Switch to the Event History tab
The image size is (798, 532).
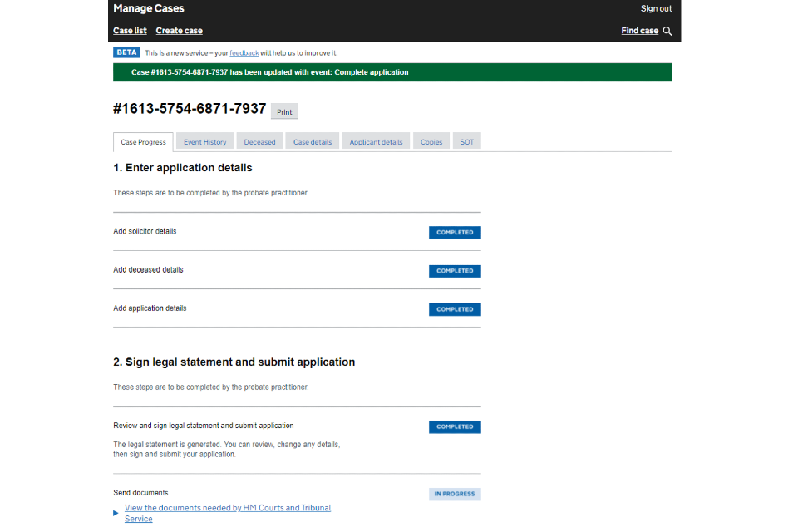tap(204, 142)
